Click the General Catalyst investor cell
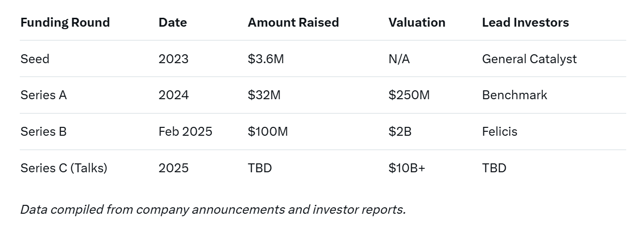This screenshot has height=231, width=644. click(x=529, y=59)
